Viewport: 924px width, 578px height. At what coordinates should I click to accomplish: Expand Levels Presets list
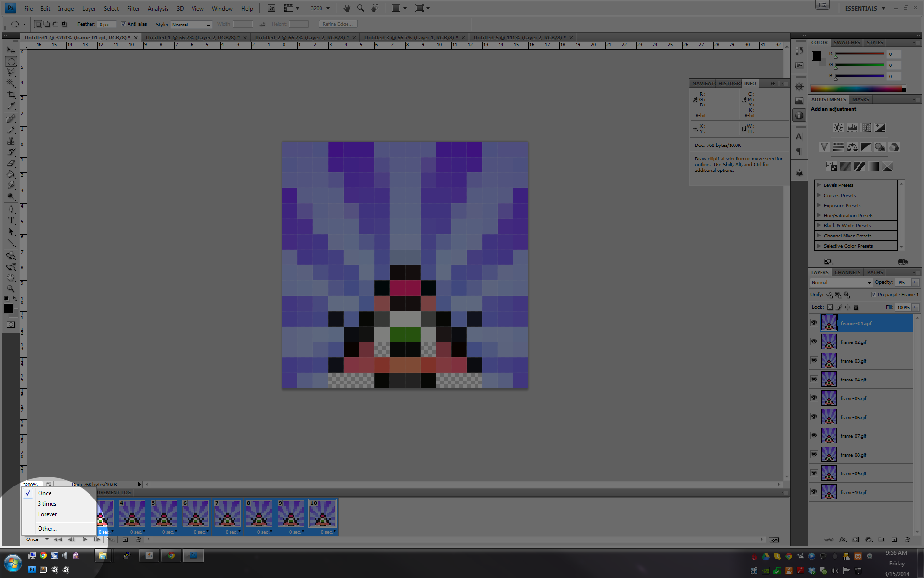coord(819,185)
